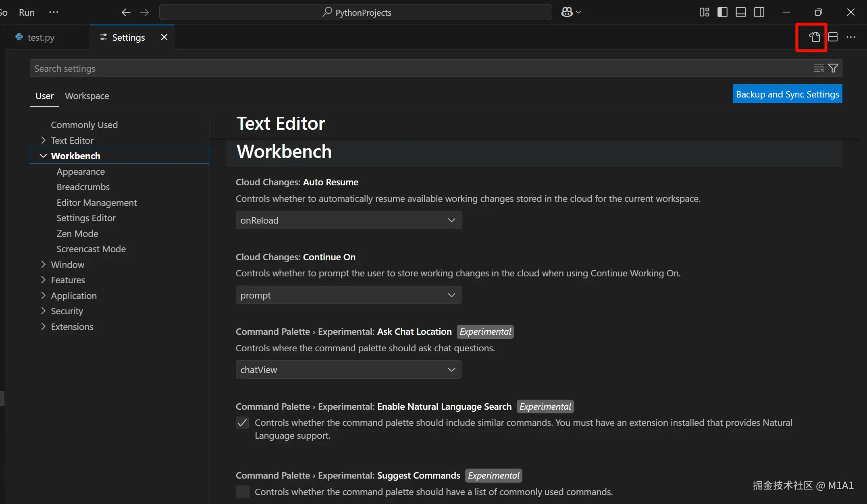Go back with the left arrow

coord(126,12)
